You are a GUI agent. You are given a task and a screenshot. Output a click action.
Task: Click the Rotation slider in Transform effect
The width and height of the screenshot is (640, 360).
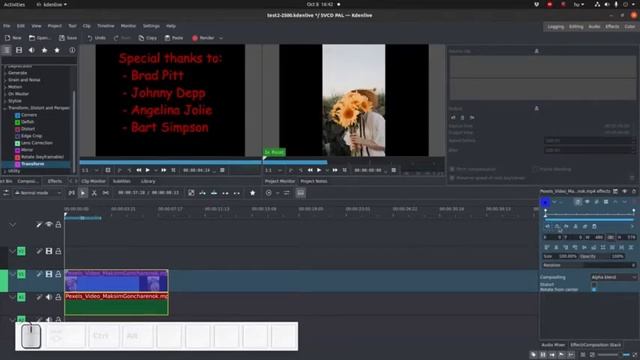pos(589,265)
